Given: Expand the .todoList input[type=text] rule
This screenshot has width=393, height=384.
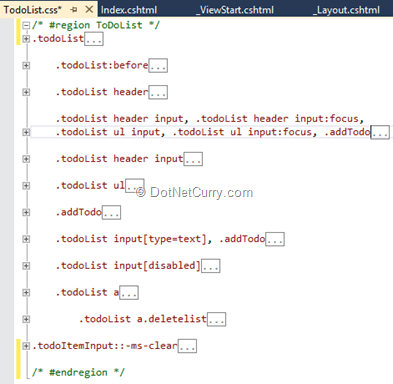Looking at the screenshot, I should pyautogui.click(x=26, y=239).
